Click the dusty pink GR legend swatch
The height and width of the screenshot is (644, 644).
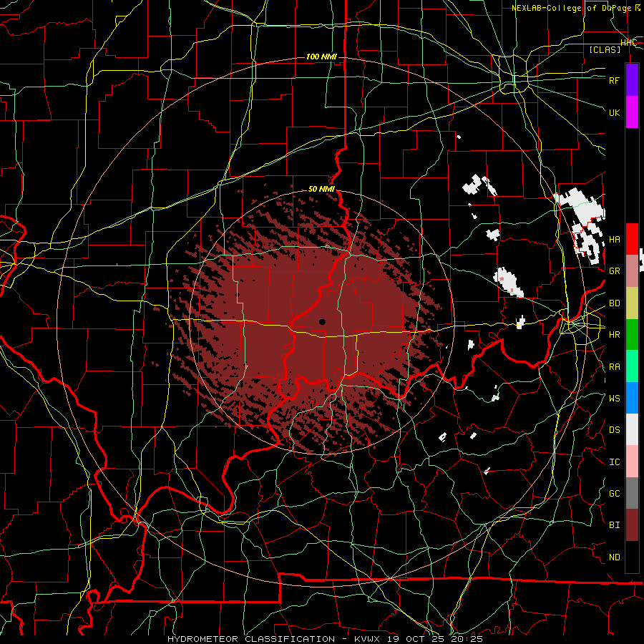632,271
